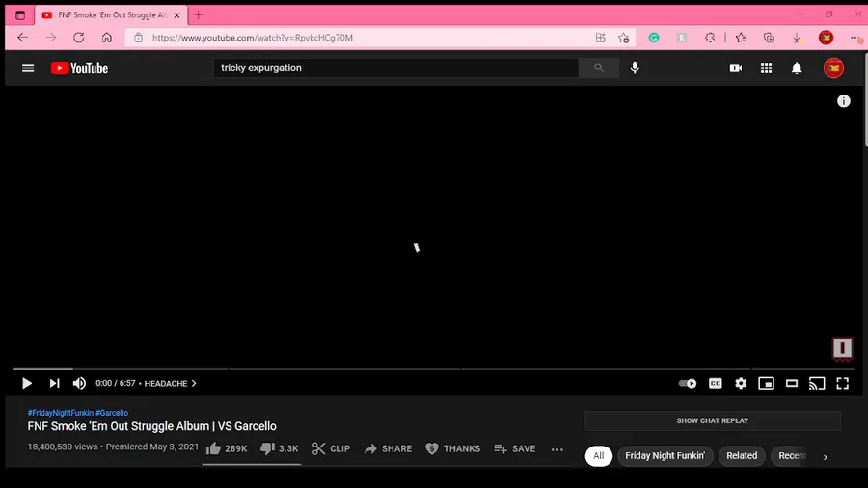Open the Grammarly extension icon
Screen dimensions: 868x488
pos(654,38)
